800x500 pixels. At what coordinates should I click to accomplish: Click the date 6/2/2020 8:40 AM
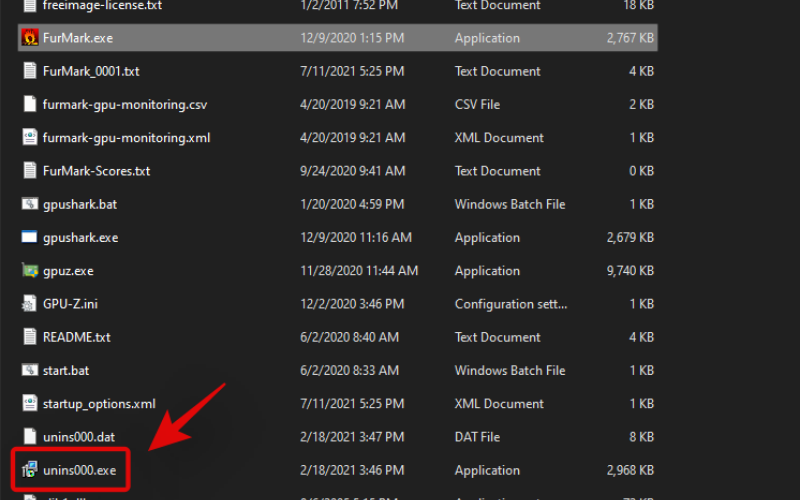(x=349, y=337)
